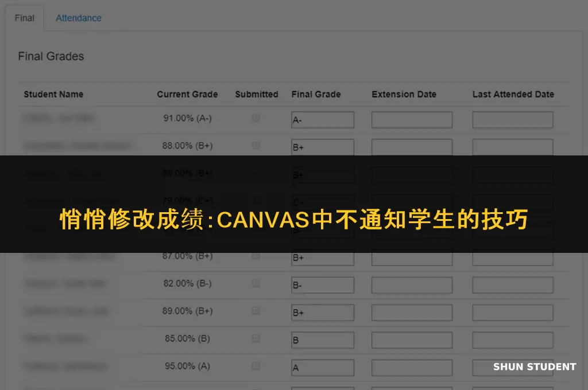Focus Last Attended Date field in 88.00% row
This screenshot has width=588, height=390.
tap(513, 147)
